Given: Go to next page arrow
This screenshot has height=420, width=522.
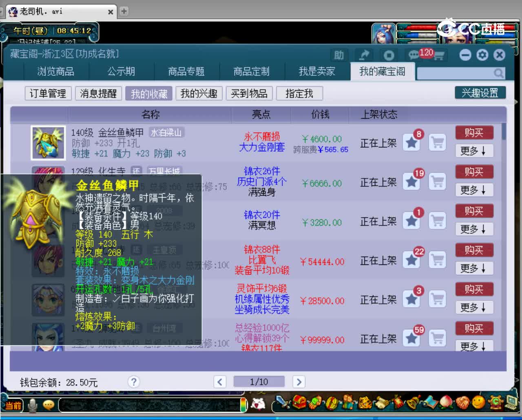Looking at the screenshot, I should [x=299, y=382].
